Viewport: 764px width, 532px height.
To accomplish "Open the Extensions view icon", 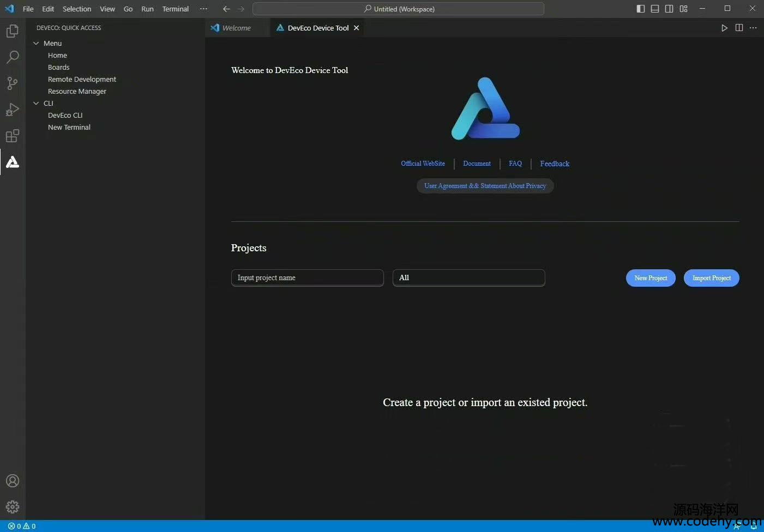I will click(13, 136).
